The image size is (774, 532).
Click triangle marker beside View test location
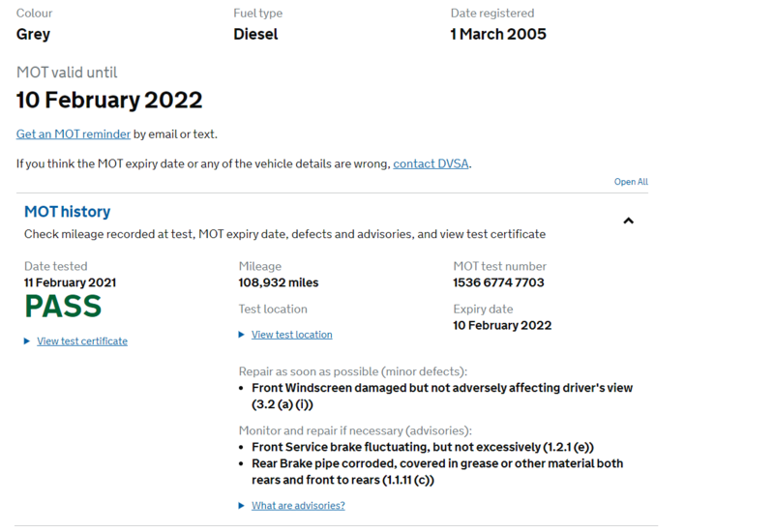(242, 335)
